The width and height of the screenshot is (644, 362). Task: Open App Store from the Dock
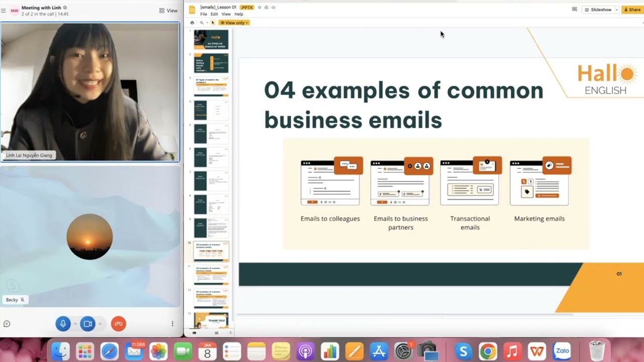pos(379,351)
